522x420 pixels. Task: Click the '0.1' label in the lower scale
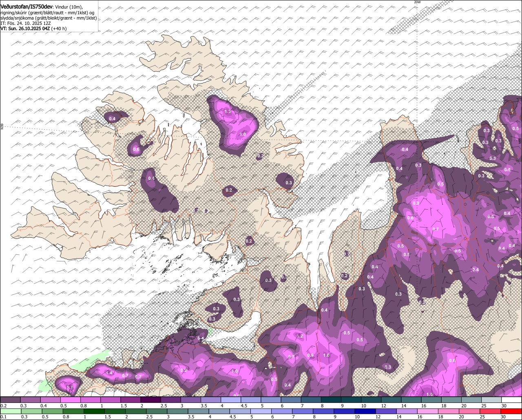tap(3, 417)
